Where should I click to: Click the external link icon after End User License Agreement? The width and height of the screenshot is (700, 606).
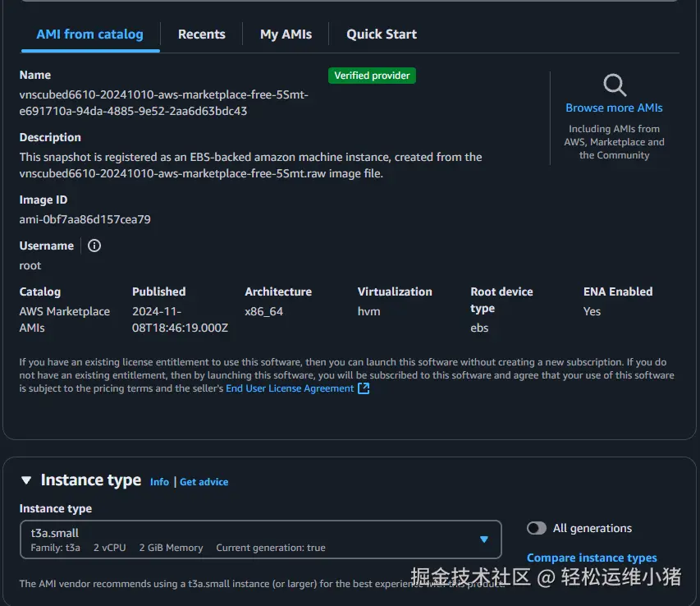[x=364, y=388]
